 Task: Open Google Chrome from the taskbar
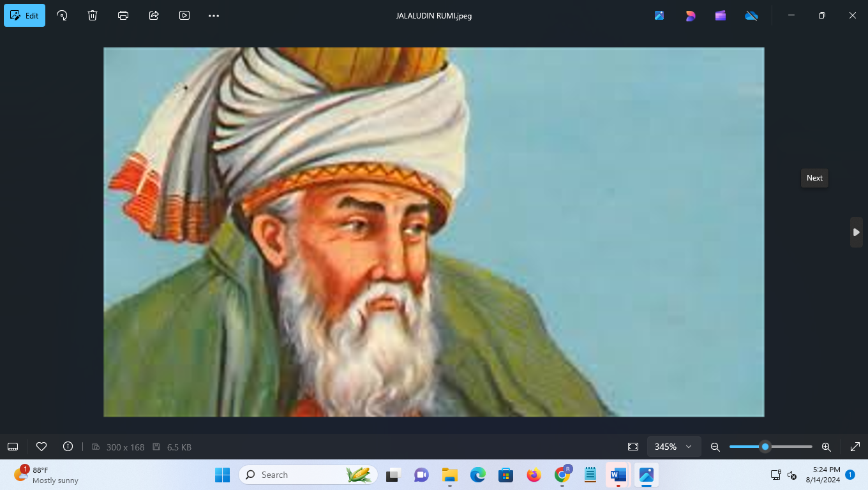click(562, 475)
